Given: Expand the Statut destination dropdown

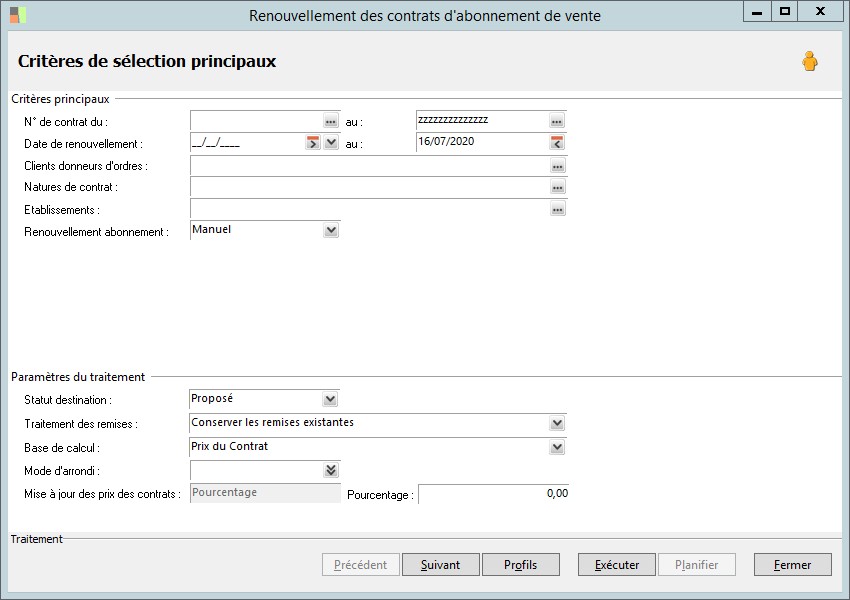Looking at the screenshot, I should pyautogui.click(x=331, y=400).
